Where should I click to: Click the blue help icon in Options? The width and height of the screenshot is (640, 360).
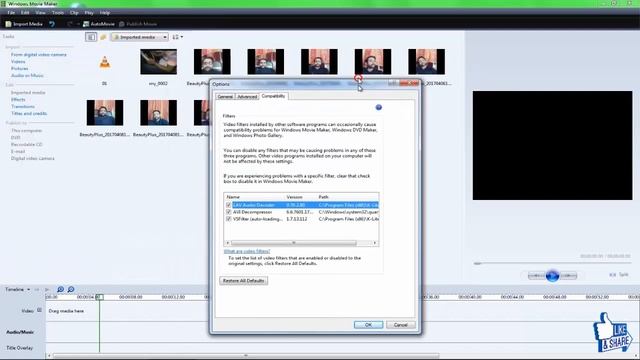[378, 107]
